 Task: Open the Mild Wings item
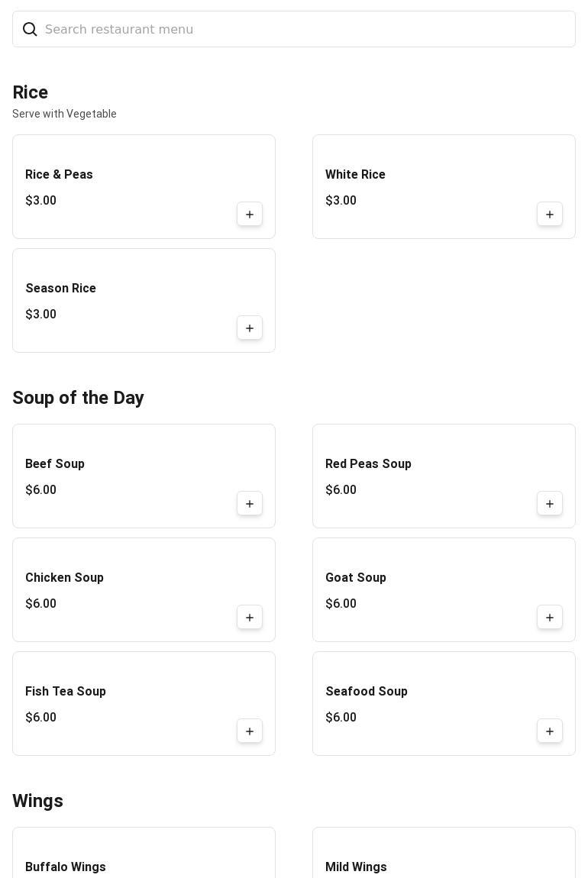click(356, 867)
